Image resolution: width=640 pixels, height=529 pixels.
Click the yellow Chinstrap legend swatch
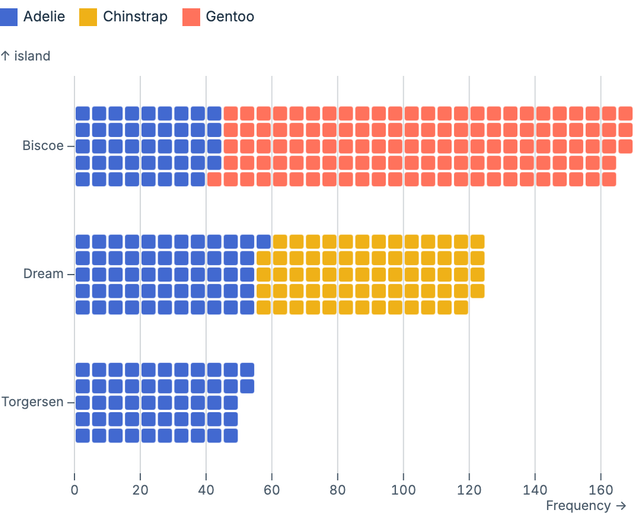[87, 17]
